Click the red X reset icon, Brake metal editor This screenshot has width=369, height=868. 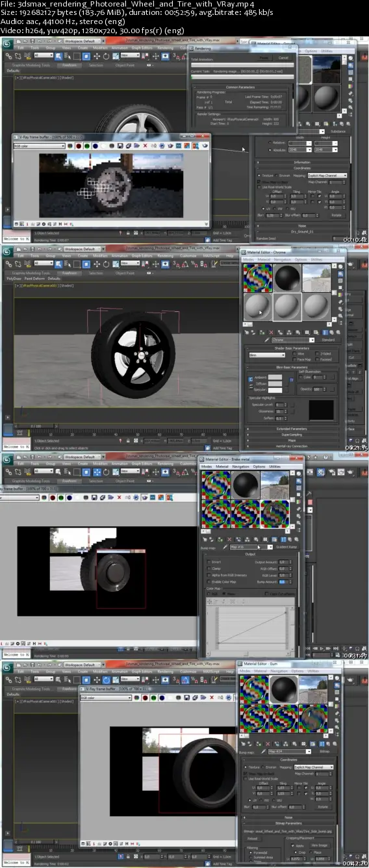click(x=229, y=539)
